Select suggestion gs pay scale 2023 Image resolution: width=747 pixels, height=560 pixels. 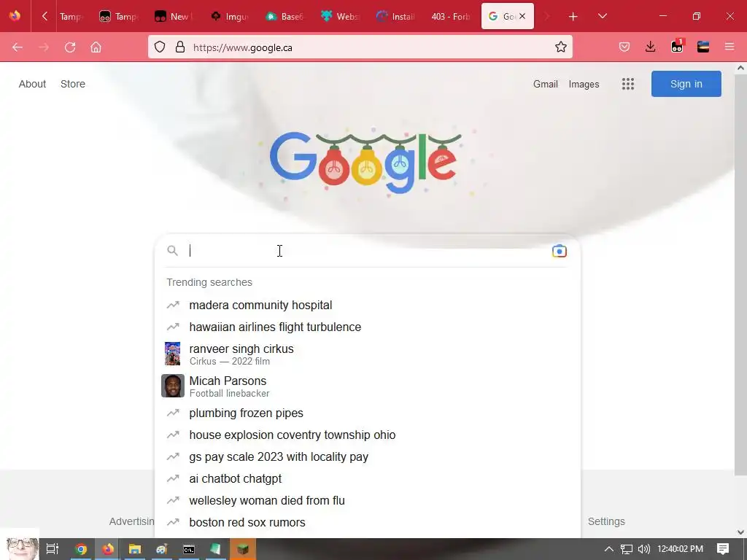(368, 456)
